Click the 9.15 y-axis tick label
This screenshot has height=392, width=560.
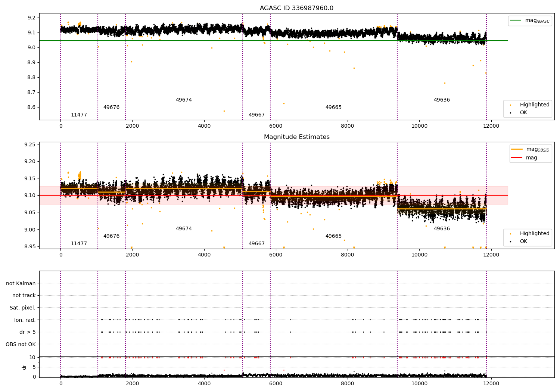[30, 178]
